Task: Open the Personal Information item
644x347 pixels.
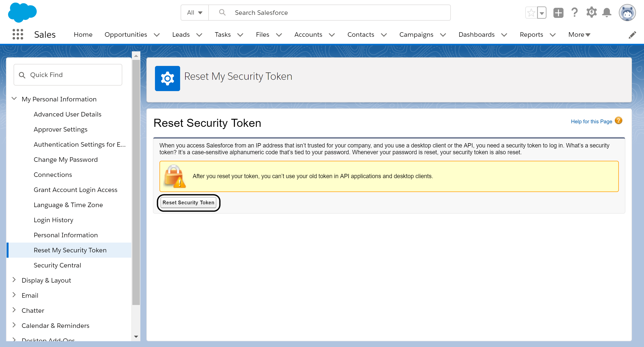Action: [66, 235]
